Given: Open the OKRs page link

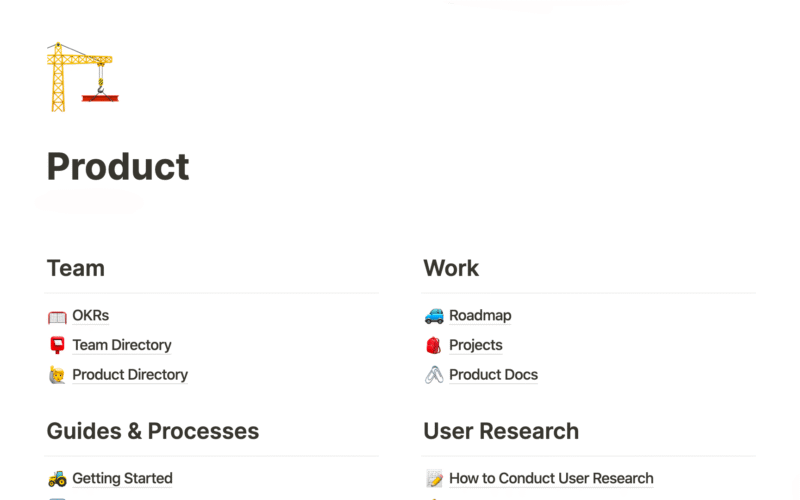Looking at the screenshot, I should (91, 316).
